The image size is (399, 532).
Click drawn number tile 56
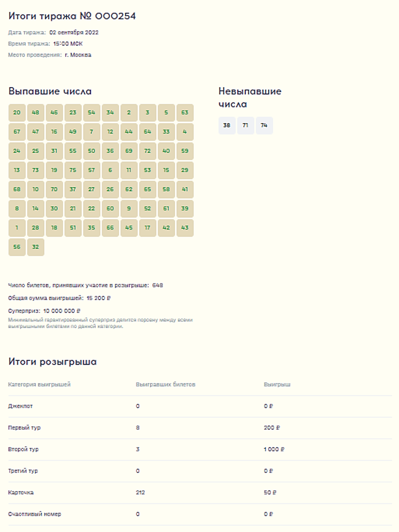[17, 247]
